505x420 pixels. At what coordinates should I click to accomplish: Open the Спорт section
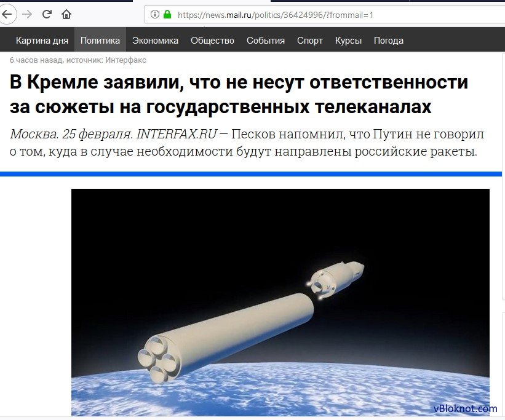[310, 41]
